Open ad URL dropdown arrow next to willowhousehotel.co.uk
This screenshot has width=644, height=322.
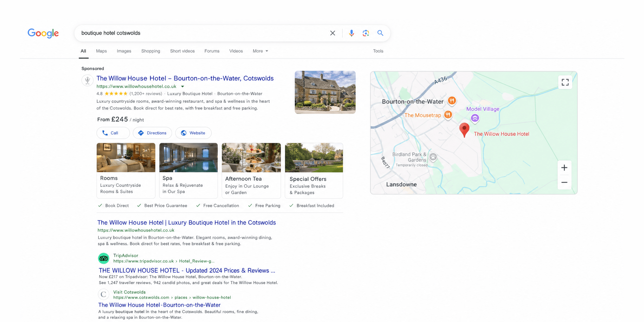tap(182, 86)
